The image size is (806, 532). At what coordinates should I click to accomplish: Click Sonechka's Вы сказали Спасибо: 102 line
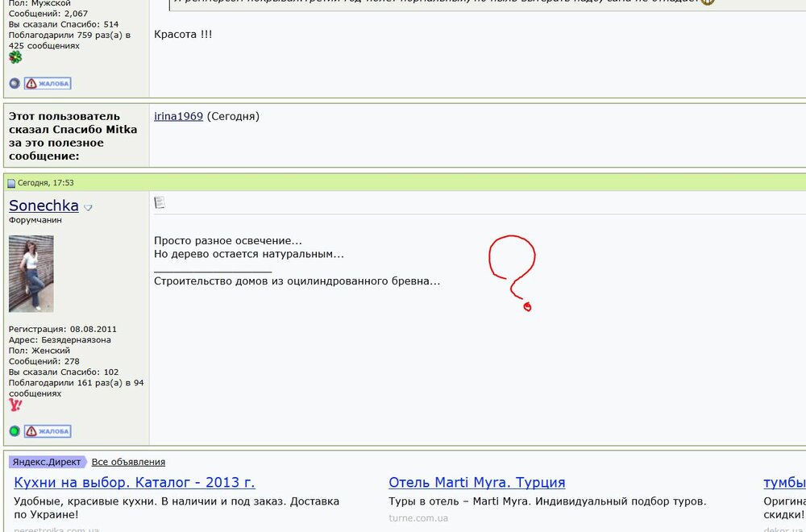pyautogui.click(x=64, y=372)
